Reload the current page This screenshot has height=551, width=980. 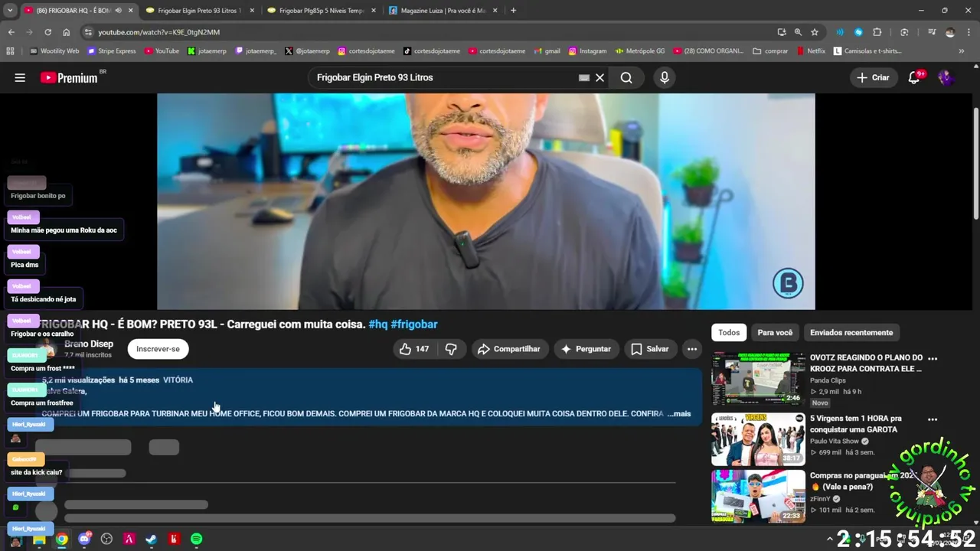click(47, 32)
